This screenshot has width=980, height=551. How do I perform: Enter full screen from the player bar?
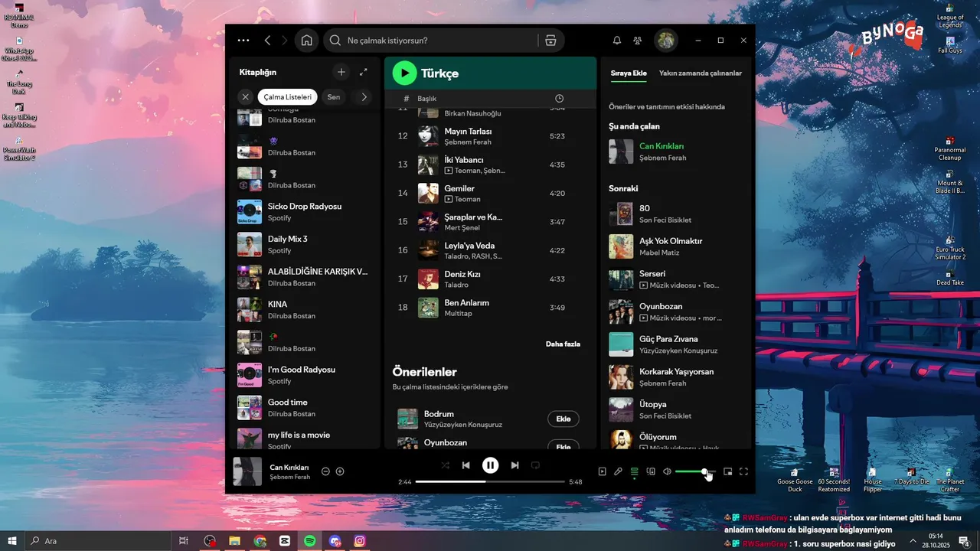(743, 471)
